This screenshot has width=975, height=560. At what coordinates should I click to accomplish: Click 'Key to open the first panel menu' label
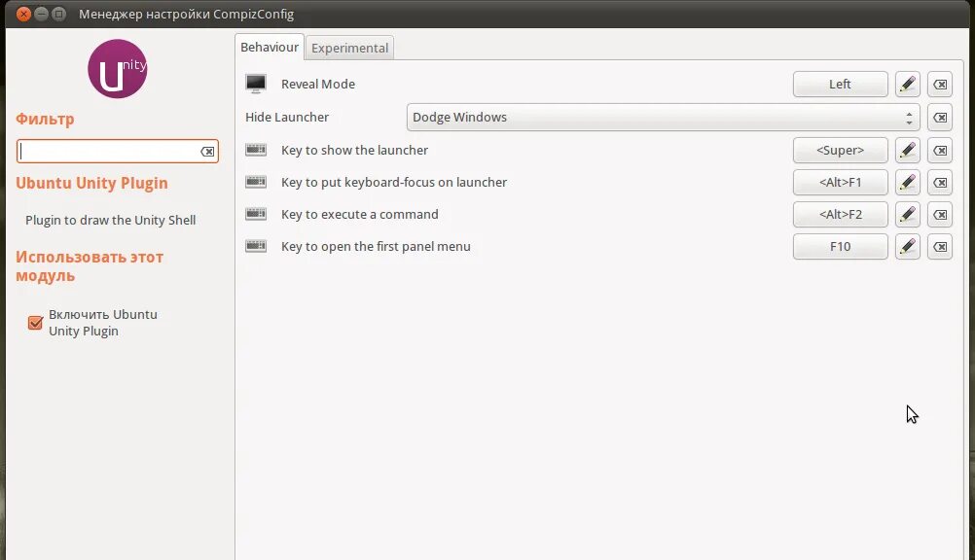(x=376, y=247)
